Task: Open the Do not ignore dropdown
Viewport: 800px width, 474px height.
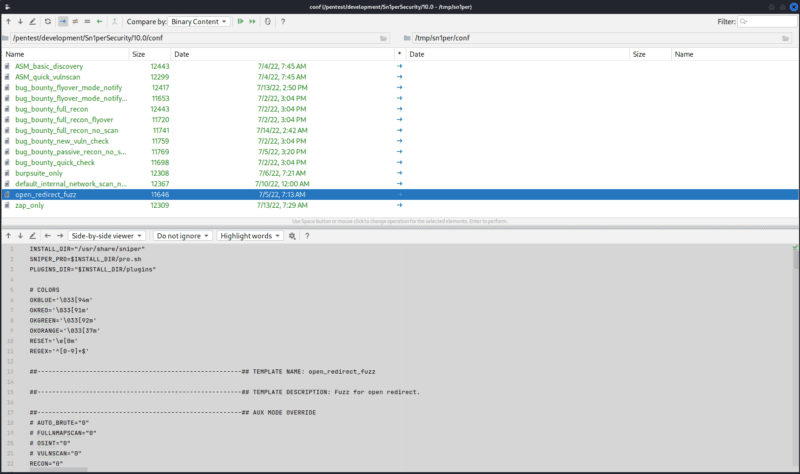Action: [x=183, y=236]
